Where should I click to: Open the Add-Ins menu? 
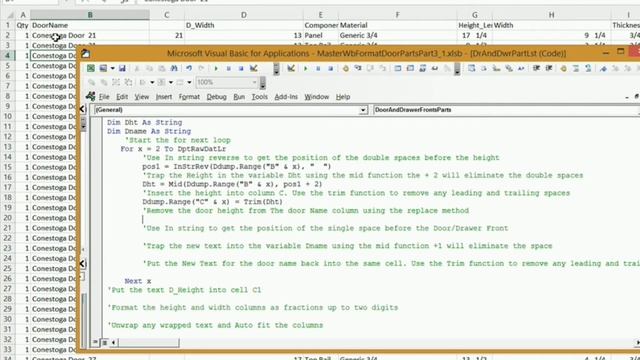286,97
